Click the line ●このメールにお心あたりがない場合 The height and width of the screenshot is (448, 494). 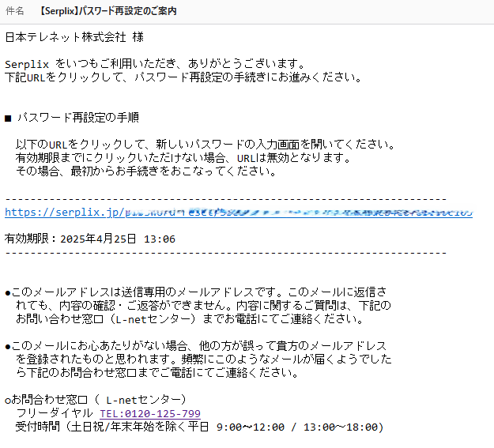196,346
